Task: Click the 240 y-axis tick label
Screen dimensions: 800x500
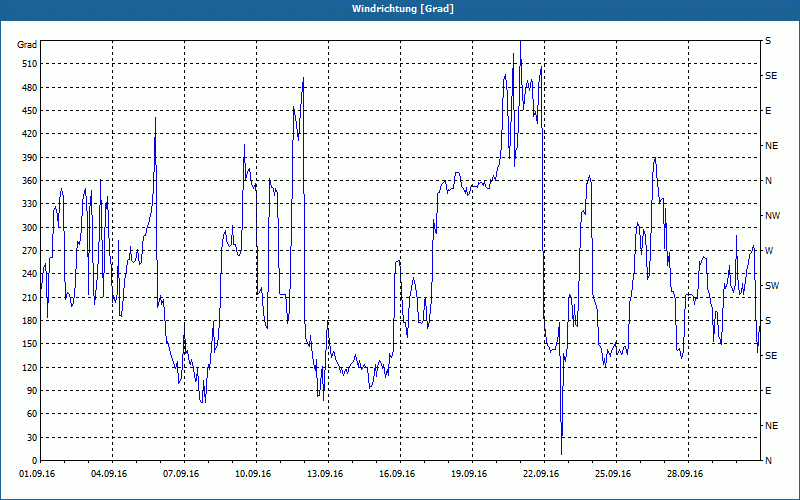Action: coord(29,274)
